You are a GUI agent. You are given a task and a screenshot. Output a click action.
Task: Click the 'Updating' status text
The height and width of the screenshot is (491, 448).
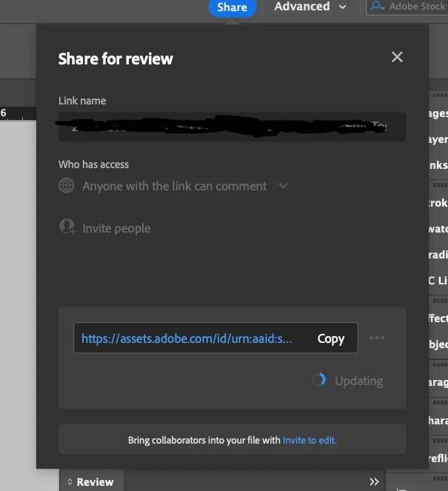point(359,381)
